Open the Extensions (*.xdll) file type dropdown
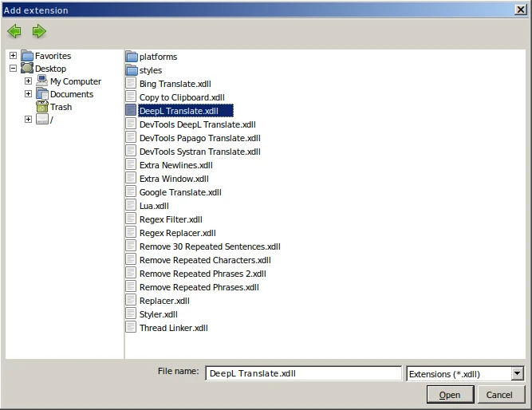The height and width of the screenshot is (410, 532). tap(517, 373)
